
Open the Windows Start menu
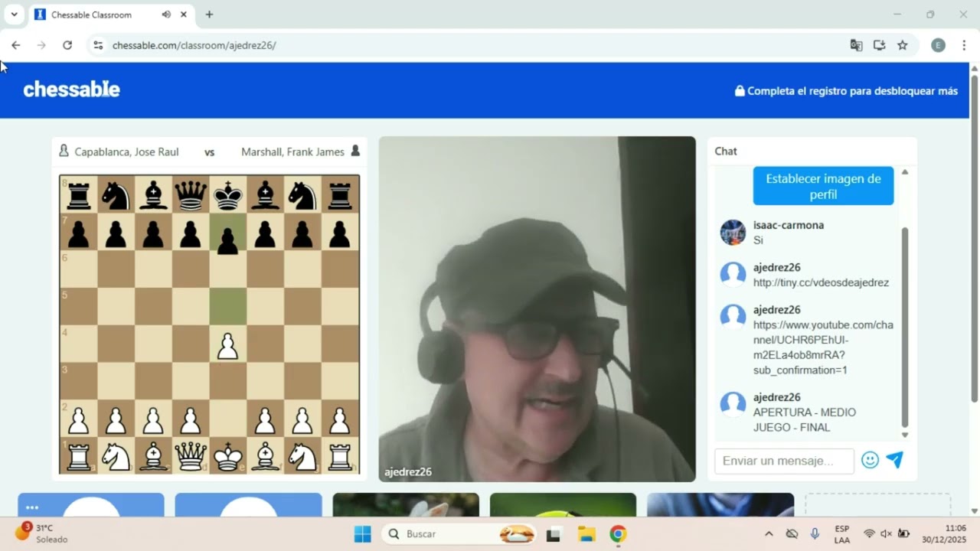click(x=362, y=533)
